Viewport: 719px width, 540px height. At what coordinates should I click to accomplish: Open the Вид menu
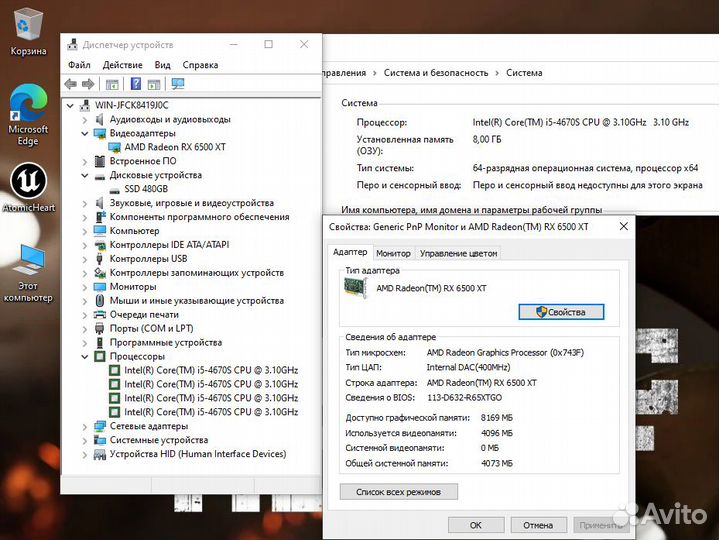click(x=162, y=65)
